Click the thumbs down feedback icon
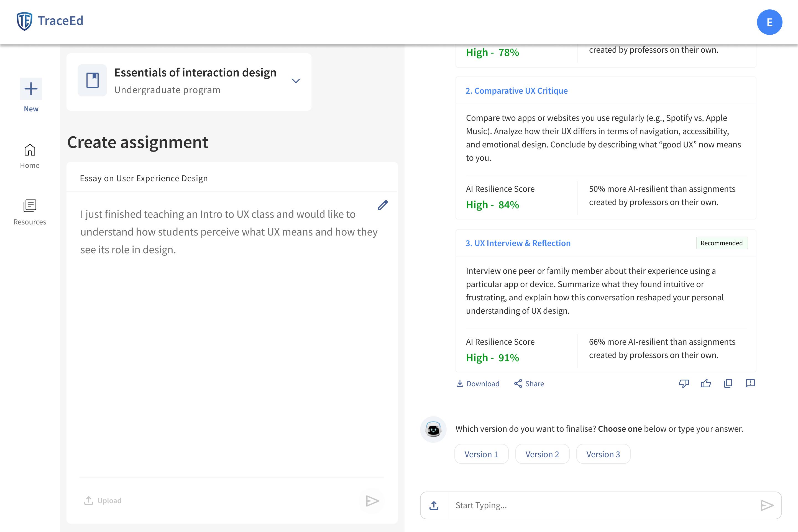 tap(684, 383)
